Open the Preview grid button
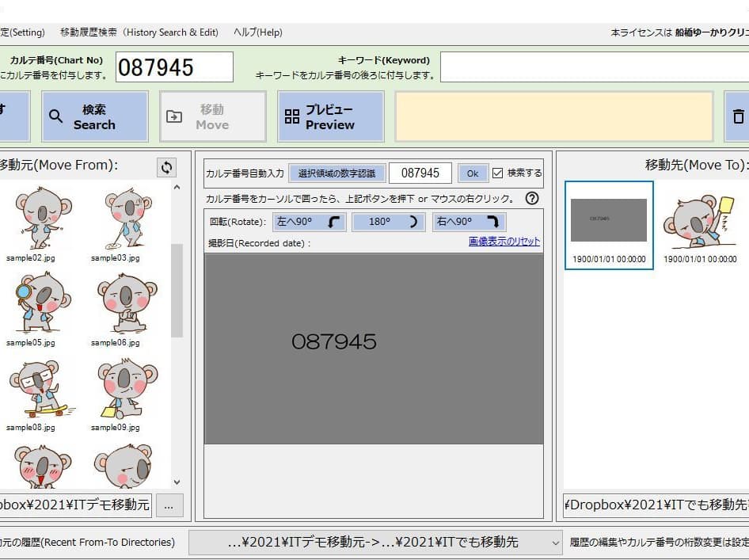 [330, 116]
